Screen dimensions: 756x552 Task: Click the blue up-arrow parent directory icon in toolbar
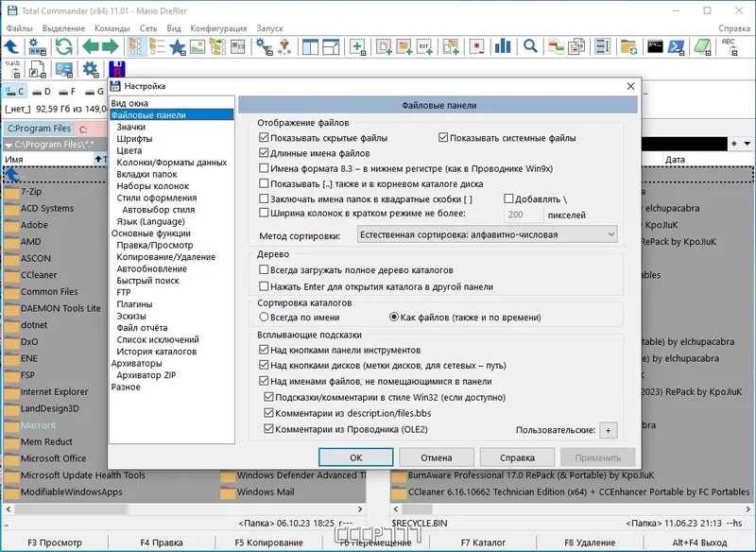(11, 46)
